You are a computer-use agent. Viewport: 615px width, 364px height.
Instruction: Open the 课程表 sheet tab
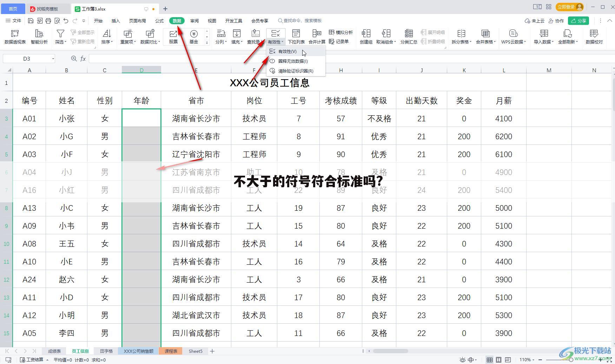171,351
